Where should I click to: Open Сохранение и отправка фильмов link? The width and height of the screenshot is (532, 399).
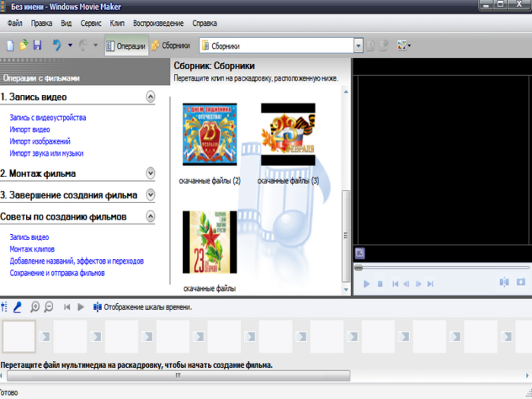[57, 273]
